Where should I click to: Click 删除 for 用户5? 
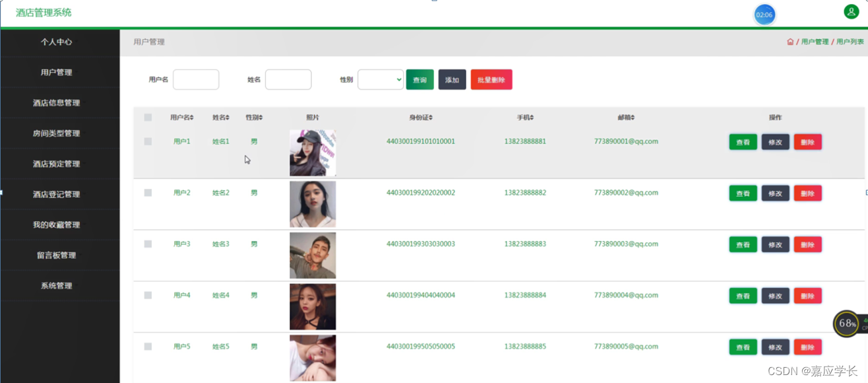807,347
